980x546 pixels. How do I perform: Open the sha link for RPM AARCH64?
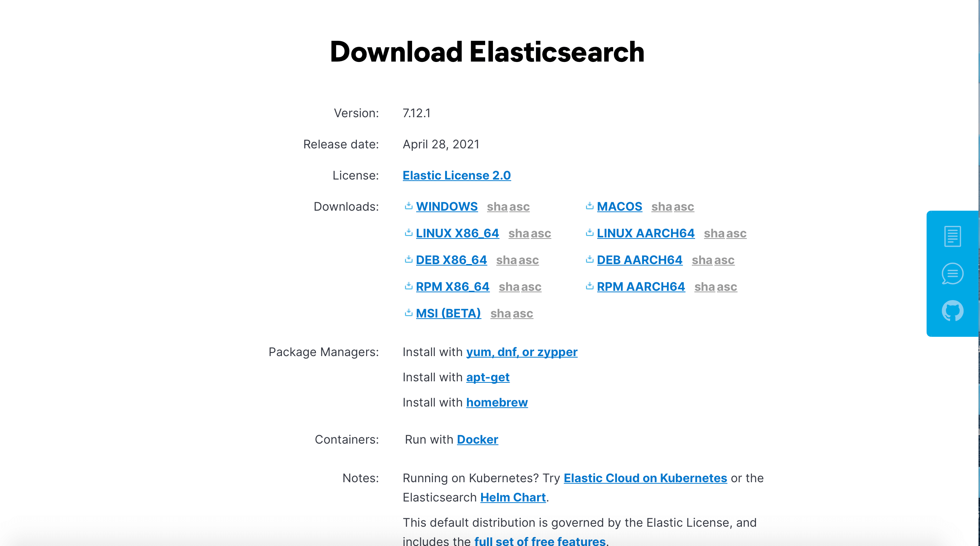pos(704,286)
